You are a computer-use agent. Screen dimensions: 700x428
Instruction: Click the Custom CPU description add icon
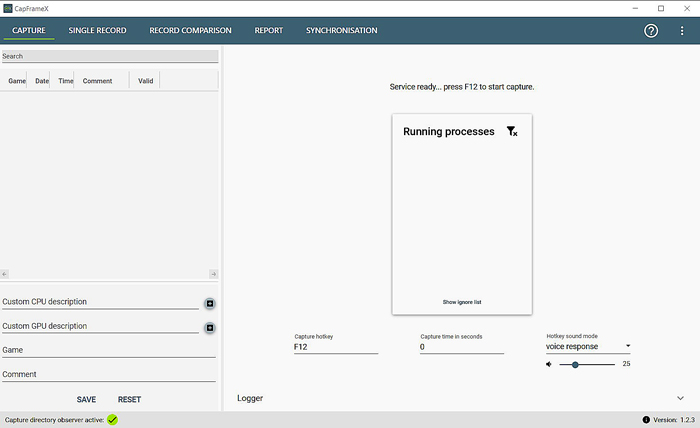(x=209, y=303)
